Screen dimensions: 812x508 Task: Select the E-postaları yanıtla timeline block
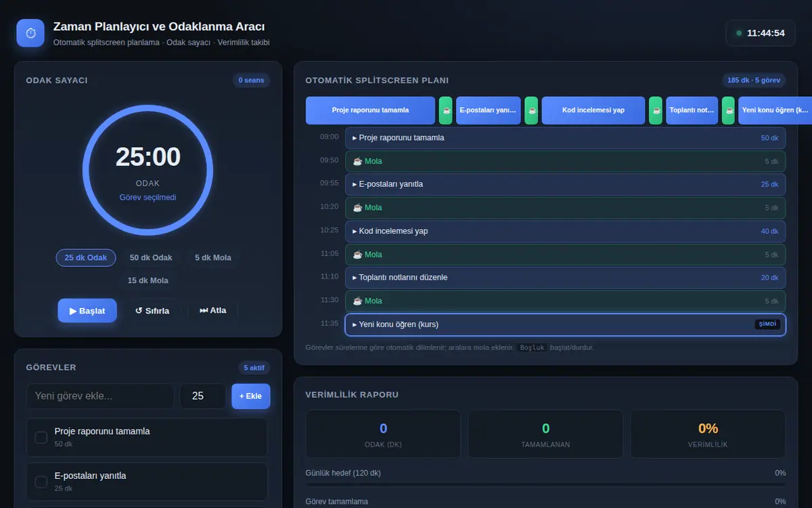489,110
